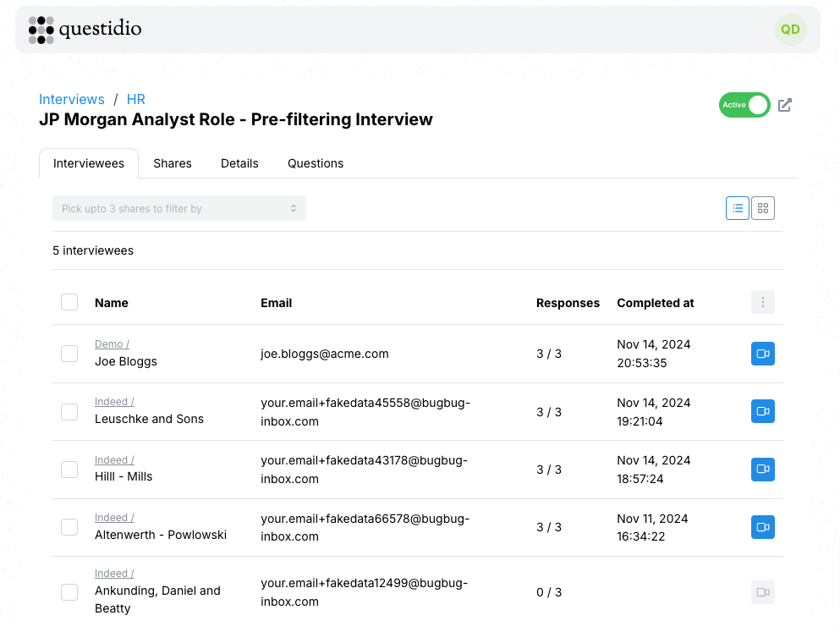The height and width of the screenshot is (632, 840).
Task: Watch Joe Bloggs video responses
Action: coord(763,354)
